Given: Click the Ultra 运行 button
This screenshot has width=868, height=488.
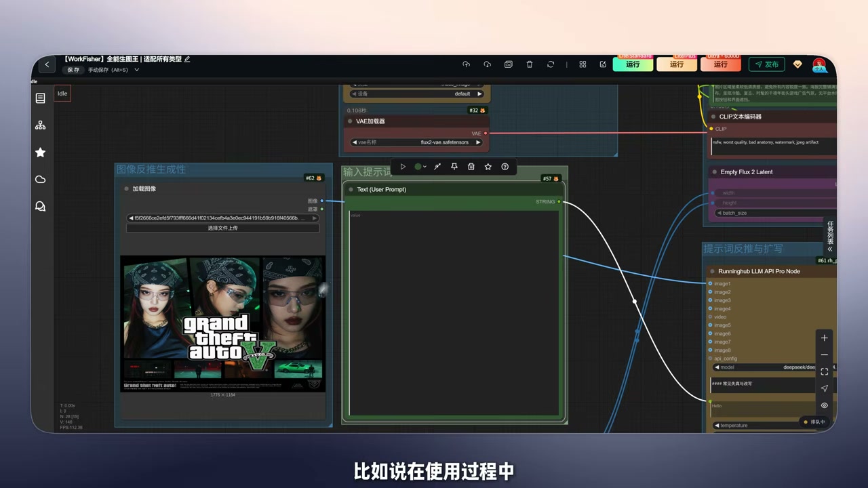Looking at the screenshot, I should pos(720,64).
